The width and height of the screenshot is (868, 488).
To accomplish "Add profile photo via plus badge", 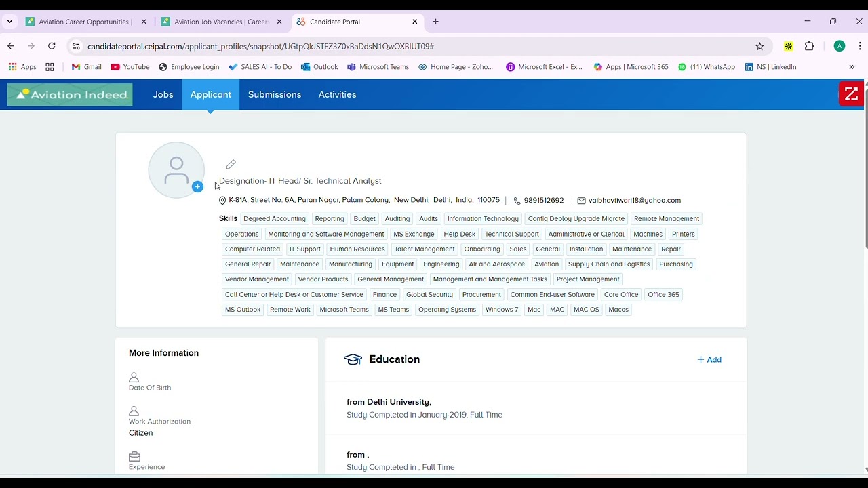I will [197, 186].
